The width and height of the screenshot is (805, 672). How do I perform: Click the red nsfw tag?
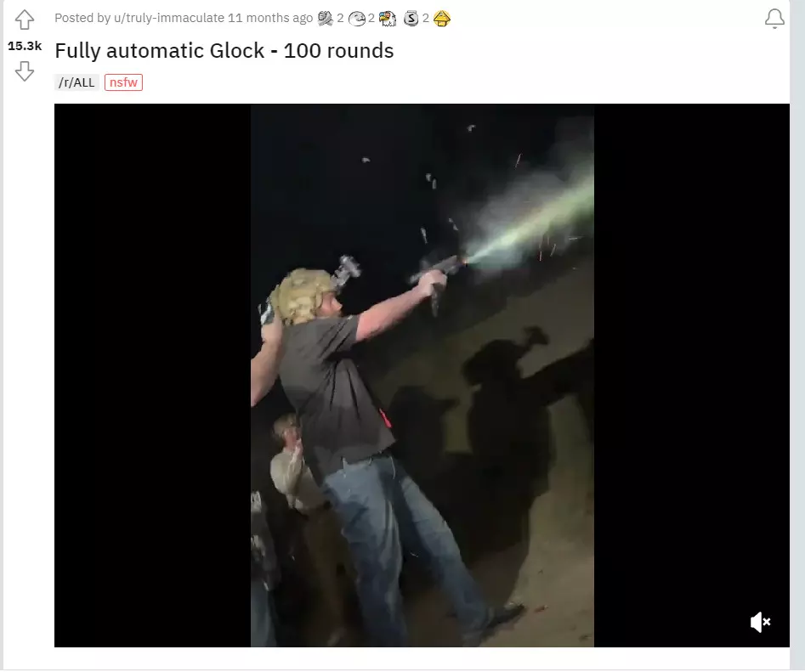click(124, 82)
